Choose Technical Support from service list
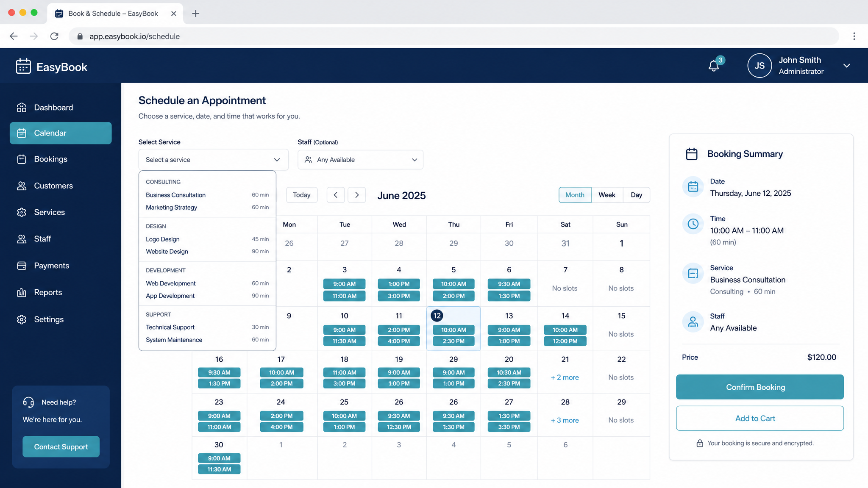The width and height of the screenshot is (868, 488). (x=207, y=327)
